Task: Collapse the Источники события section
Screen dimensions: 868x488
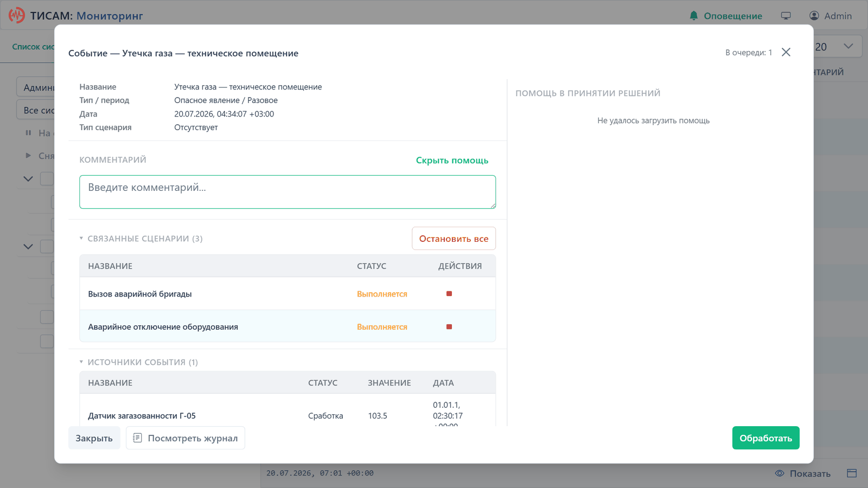Action: point(81,362)
